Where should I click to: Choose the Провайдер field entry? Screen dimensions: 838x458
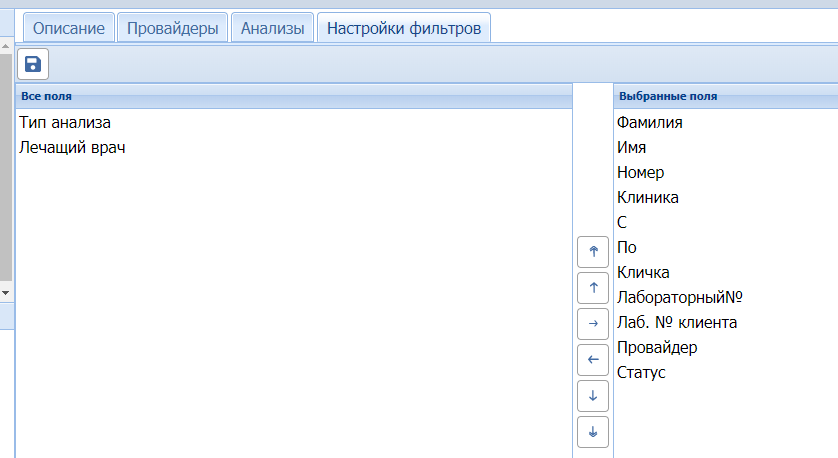click(657, 348)
